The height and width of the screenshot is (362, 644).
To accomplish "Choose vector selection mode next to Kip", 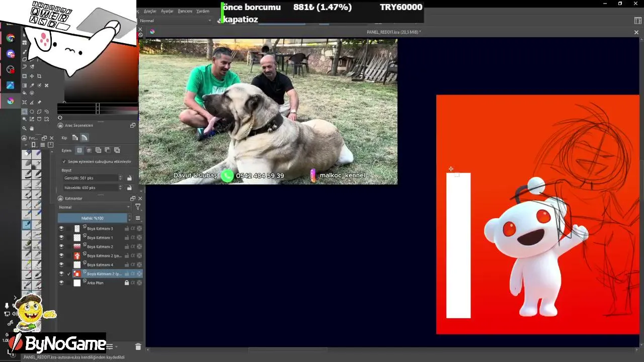I will (x=84, y=138).
